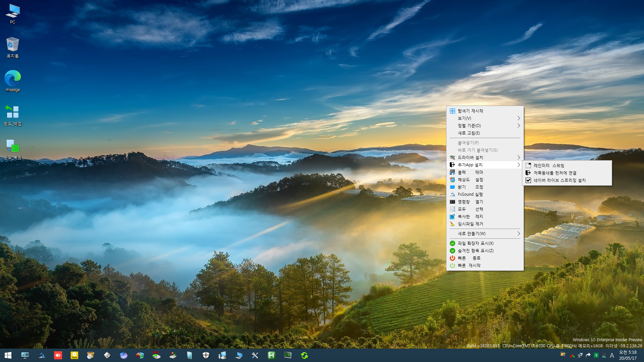Expand the 보기(V) submenu
The width and height of the screenshot is (644, 362).
point(485,118)
